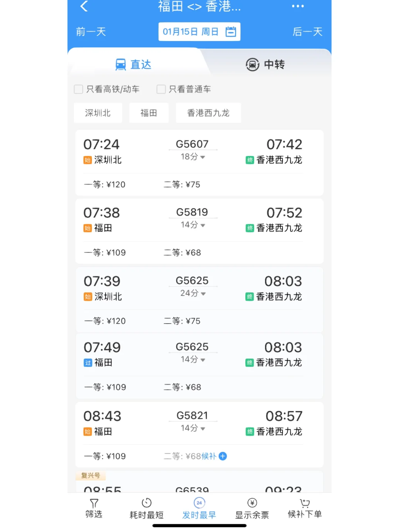Select 发时最早 sorting icon
The width and height of the screenshot is (399, 532).
pos(199,503)
